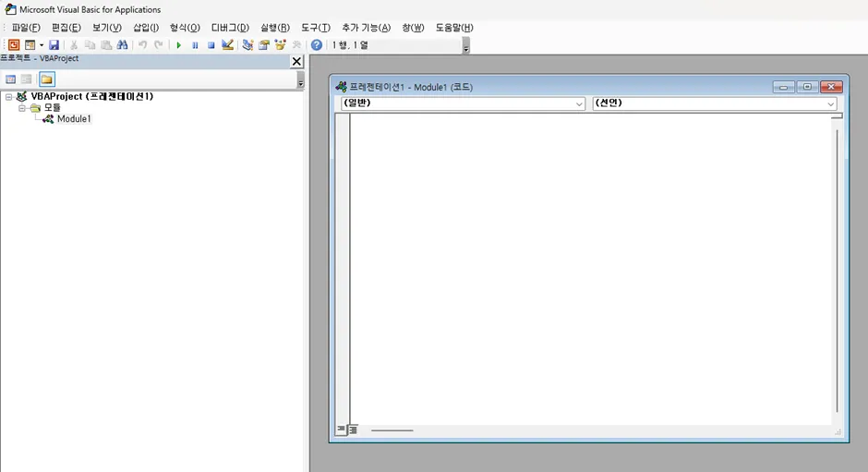This screenshot has height=472, width=868.
Task: Click the code window split bar handle
Action: point(837,116)
